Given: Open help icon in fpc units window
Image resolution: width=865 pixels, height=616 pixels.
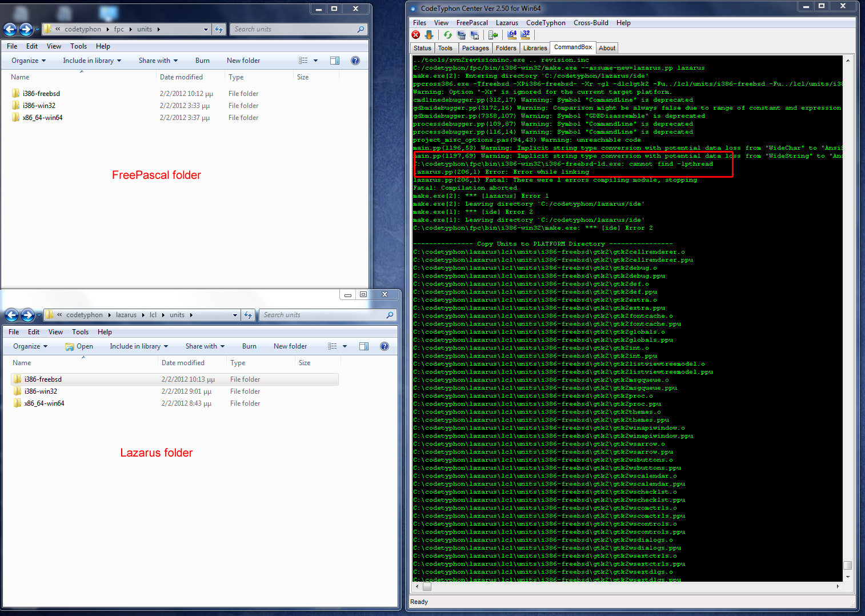Looking at the screenshot, I should click(x=355, y=61).
